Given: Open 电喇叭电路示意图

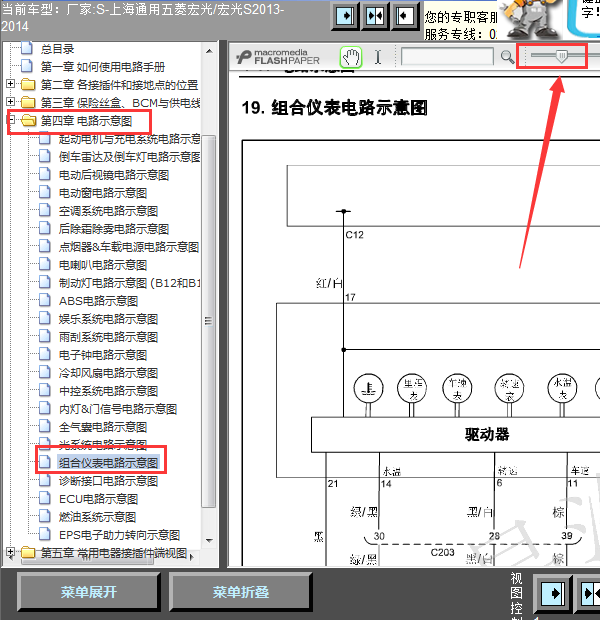Looking at the screenshot, I should 103,265.
